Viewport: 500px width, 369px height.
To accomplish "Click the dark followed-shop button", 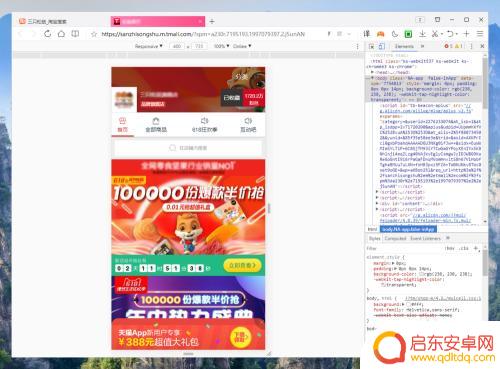I will tap(232, 98).
